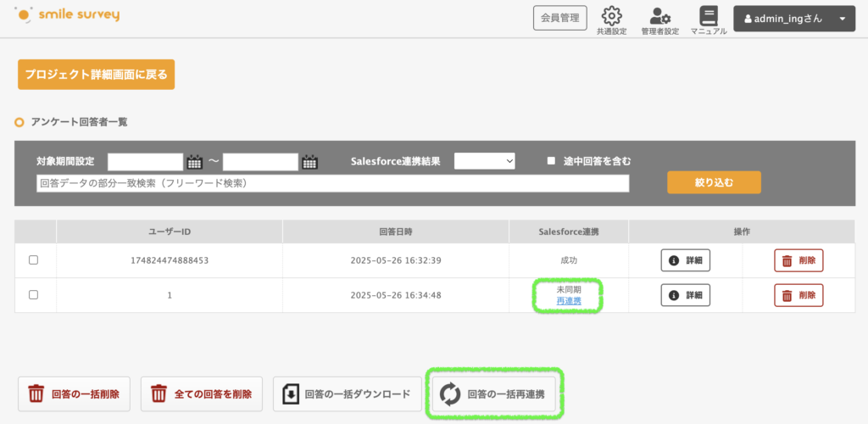The width and height of the screenshot is (868, 424).
Task: Open the Salesforce連携結果 dropdown
Action: point(484,160)
